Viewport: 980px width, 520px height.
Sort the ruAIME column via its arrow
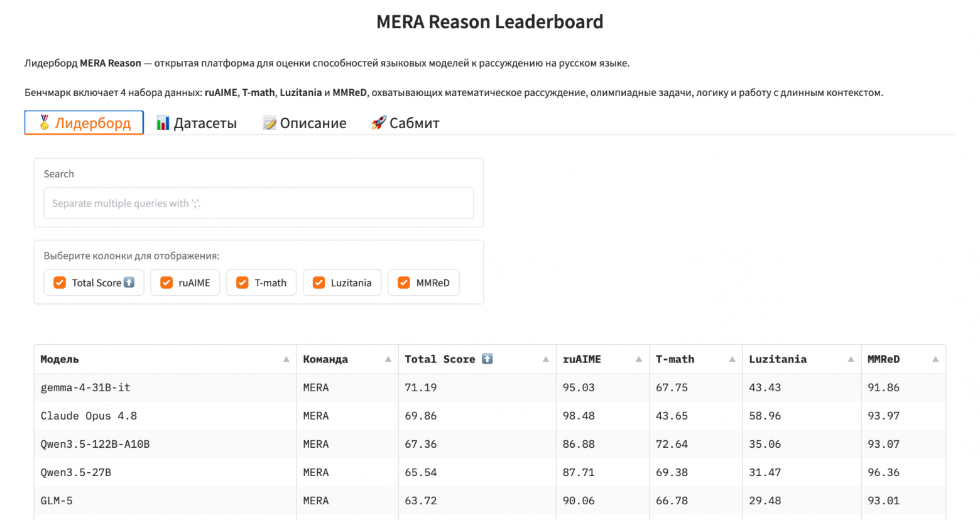(x=638, y=359)
